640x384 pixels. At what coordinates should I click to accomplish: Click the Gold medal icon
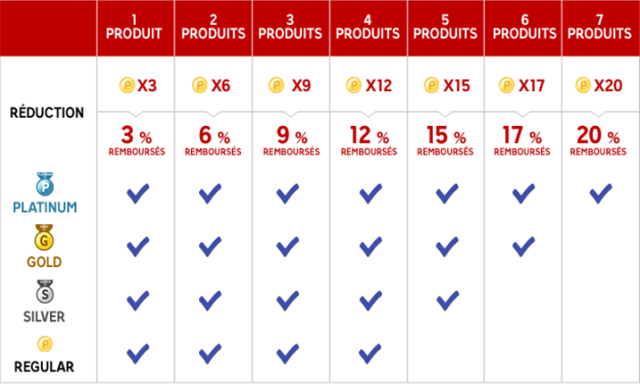[44, 238]
